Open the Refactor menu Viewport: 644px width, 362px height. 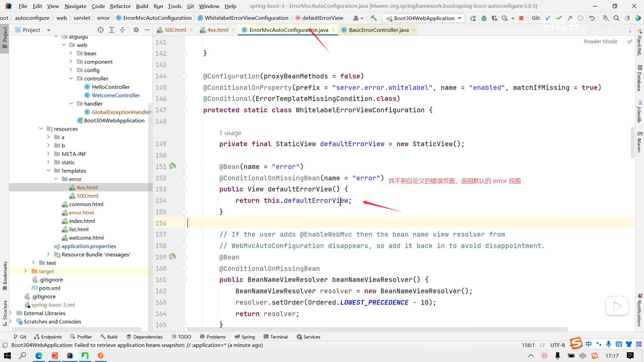click(120, 6)
